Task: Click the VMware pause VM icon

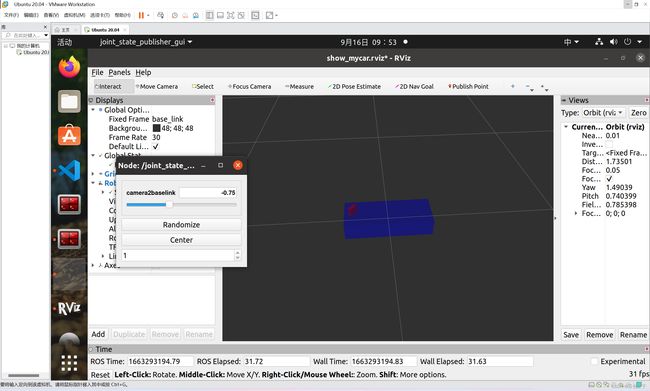Action: (141, 15)
